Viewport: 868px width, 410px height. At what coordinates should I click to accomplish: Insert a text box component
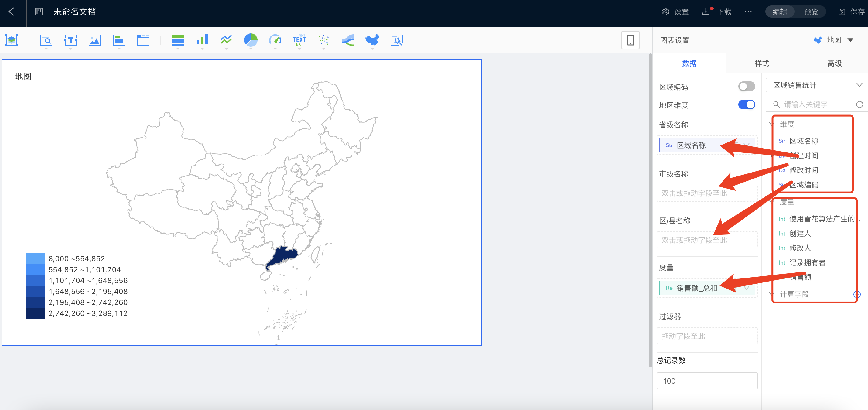70,40
